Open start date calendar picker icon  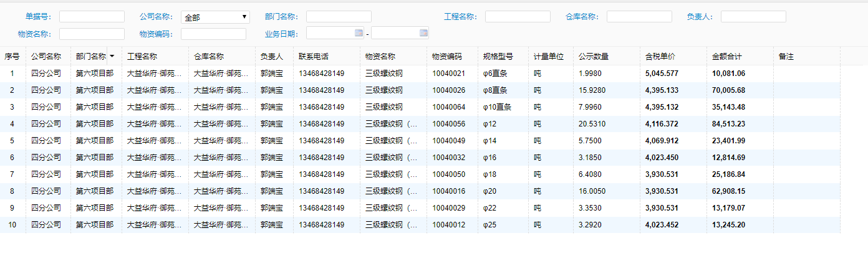tap(359, 32)
